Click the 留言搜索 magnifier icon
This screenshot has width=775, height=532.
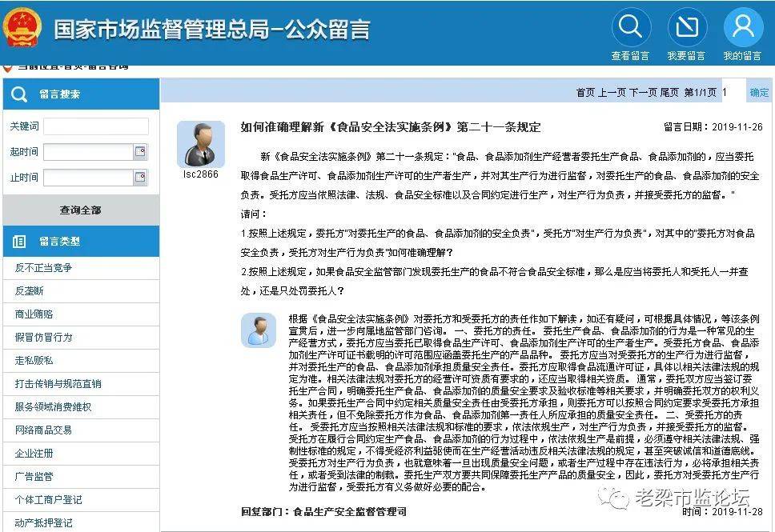coord(19,94)
